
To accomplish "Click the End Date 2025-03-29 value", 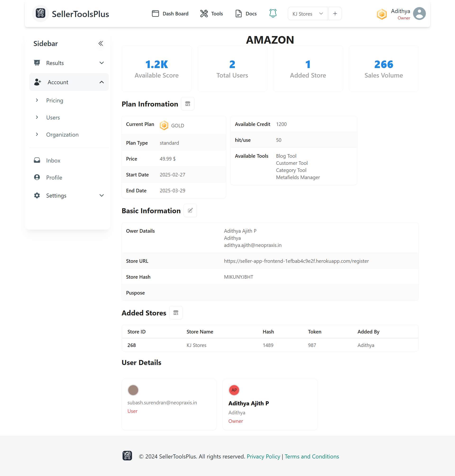I will (172, 190).
